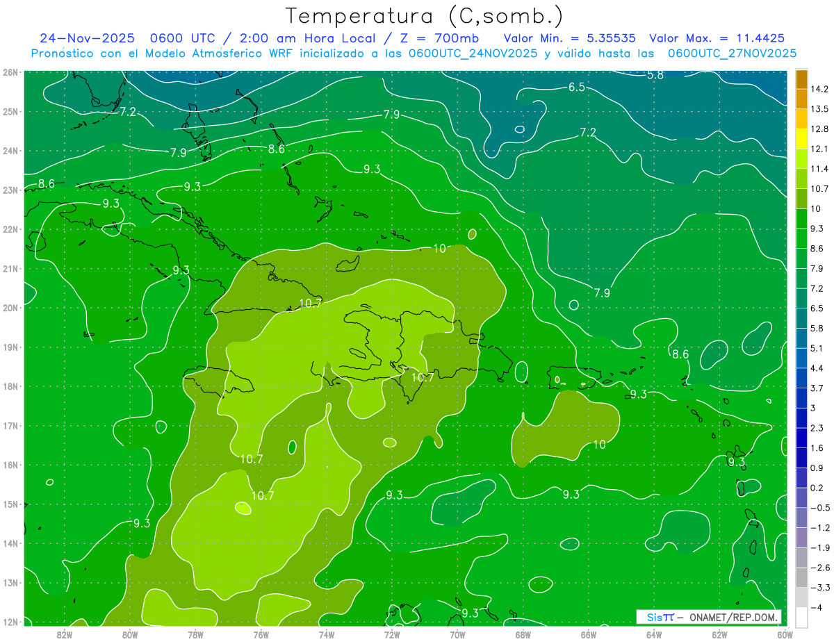The height and width of the screenshot is (644, 834).
Task: Click the "-0.5" label on the color scale
Action: pos(820,509)
